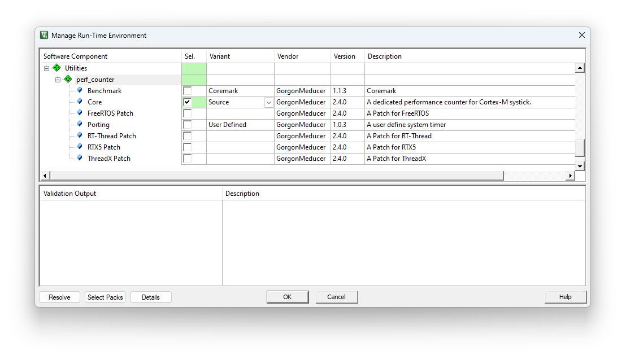Enable the Porting component checkbox
Viewport: 626px width, 364px height.
[x=187, y=125]
